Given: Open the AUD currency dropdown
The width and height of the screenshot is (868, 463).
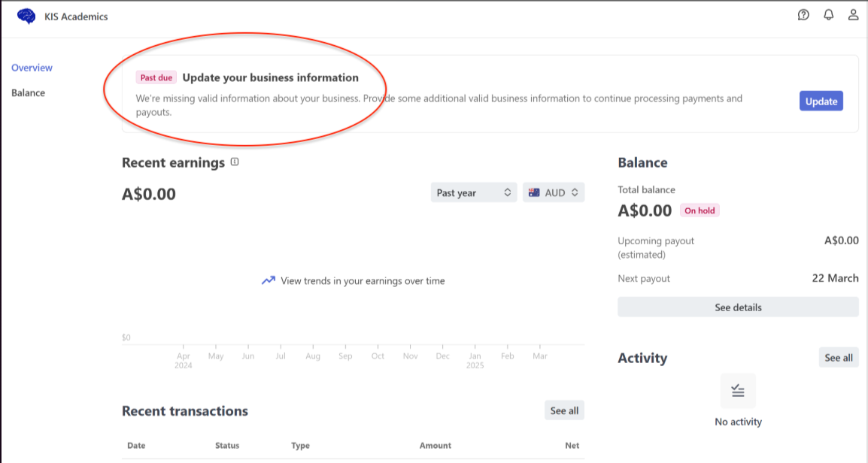Looking at the screenshot, I should tap(554, 192).
